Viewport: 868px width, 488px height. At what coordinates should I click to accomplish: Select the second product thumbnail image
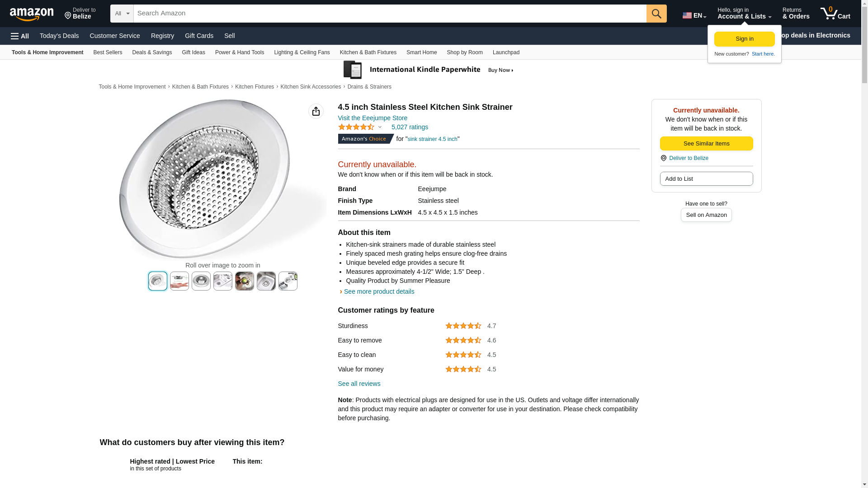pos(179,281)
